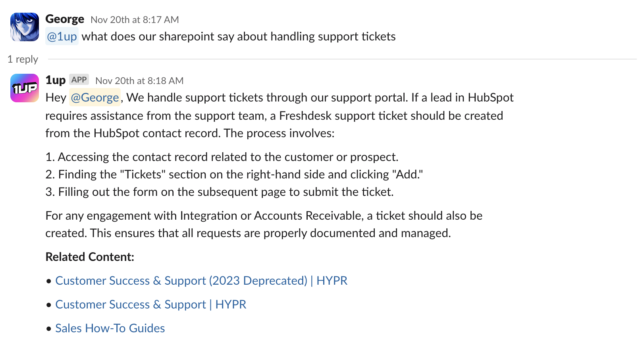Click the highlighted @George mention
The width and height of the screenshot is (644, 341).
coord(94,97)
